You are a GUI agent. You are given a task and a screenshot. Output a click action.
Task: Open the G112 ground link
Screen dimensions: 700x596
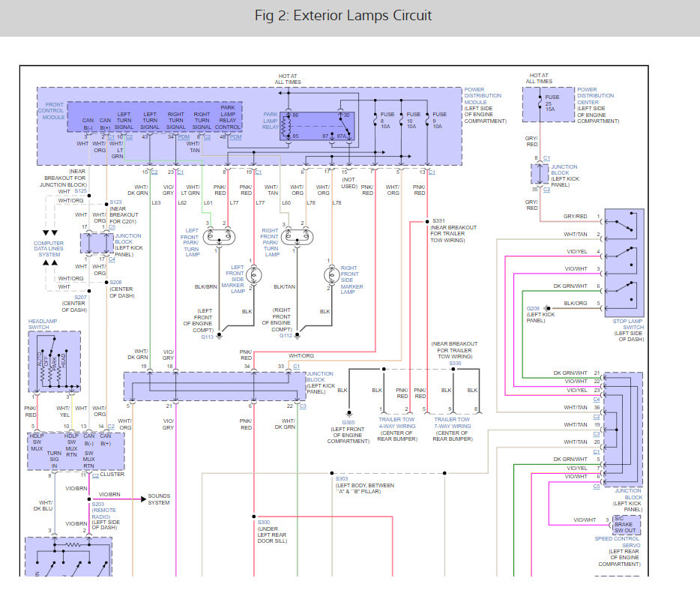(286, 335)
